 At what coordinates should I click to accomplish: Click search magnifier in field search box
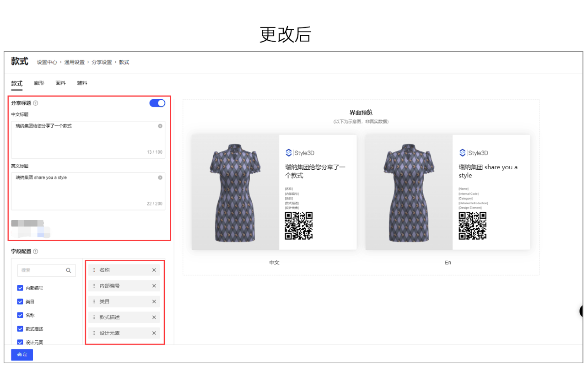point(69,270)
